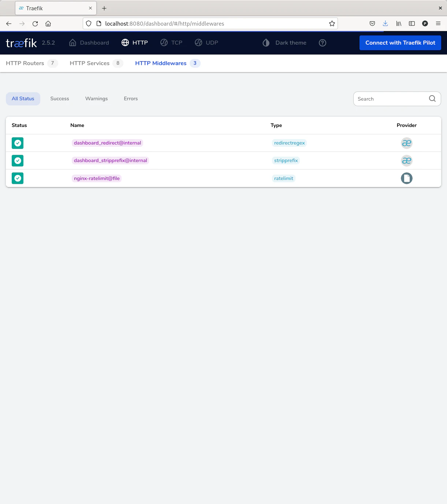Click the internal provider icon for dashboard_redirect
The width and height of the screenshot is (447, 504).
tap(406, 143)
